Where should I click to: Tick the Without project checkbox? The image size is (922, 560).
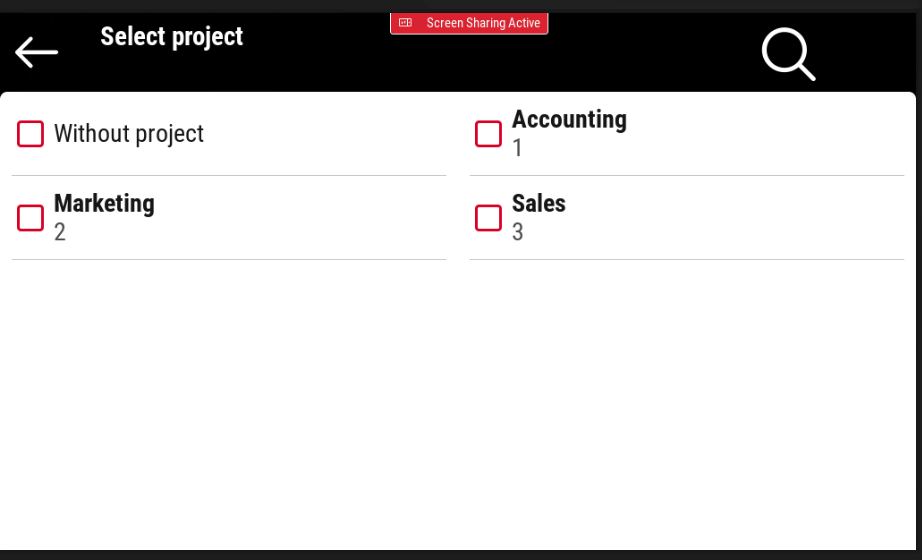click(31, 134)
